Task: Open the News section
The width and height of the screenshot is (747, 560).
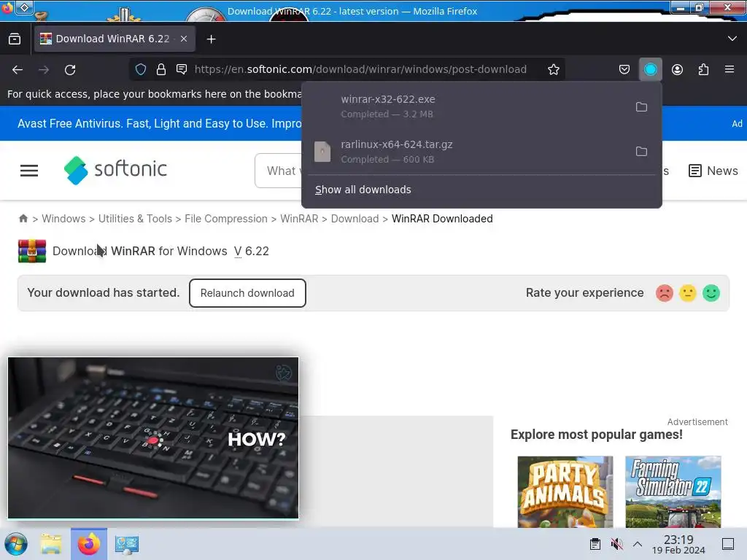Action: (x=713, y=171)
